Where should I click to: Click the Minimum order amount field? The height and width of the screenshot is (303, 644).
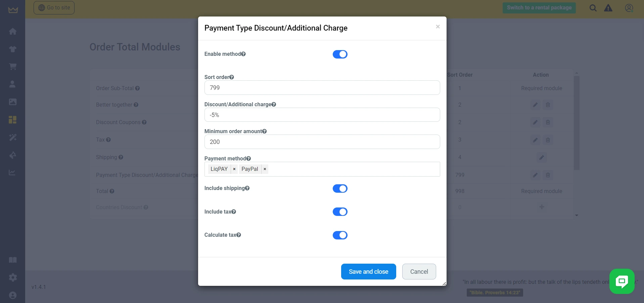pos(322,142)
